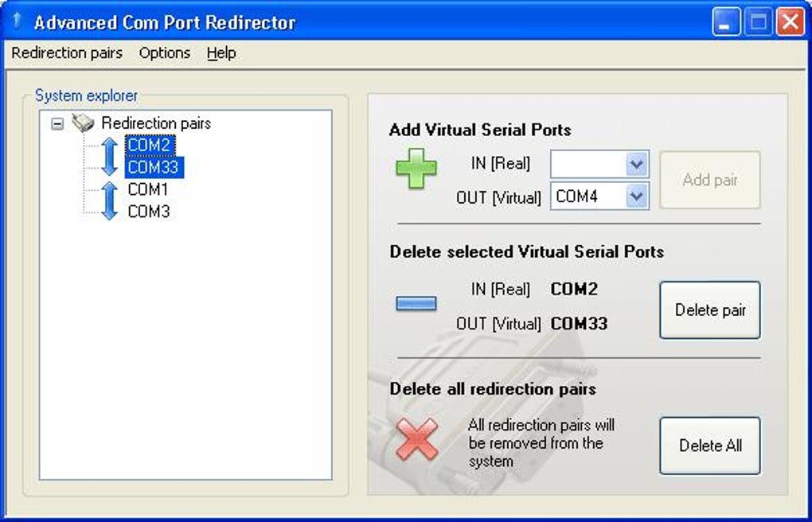
Task: Open the IN [Real] port dropdown
Action: pos(635,165)
